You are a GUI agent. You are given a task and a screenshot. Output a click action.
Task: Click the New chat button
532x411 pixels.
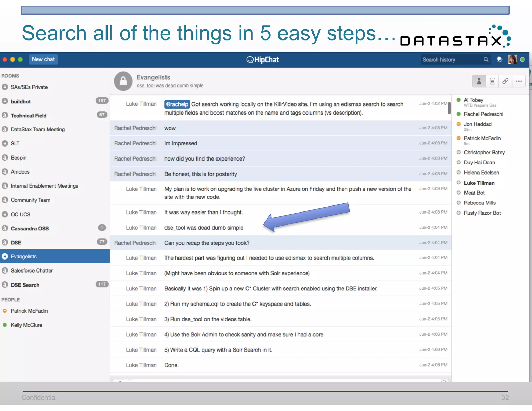click(43, 59)
